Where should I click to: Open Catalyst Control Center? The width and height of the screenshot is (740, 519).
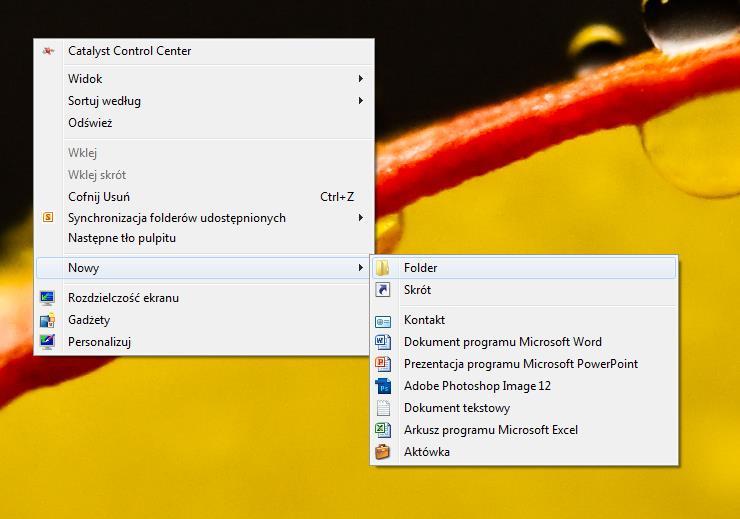pos(204,51)
